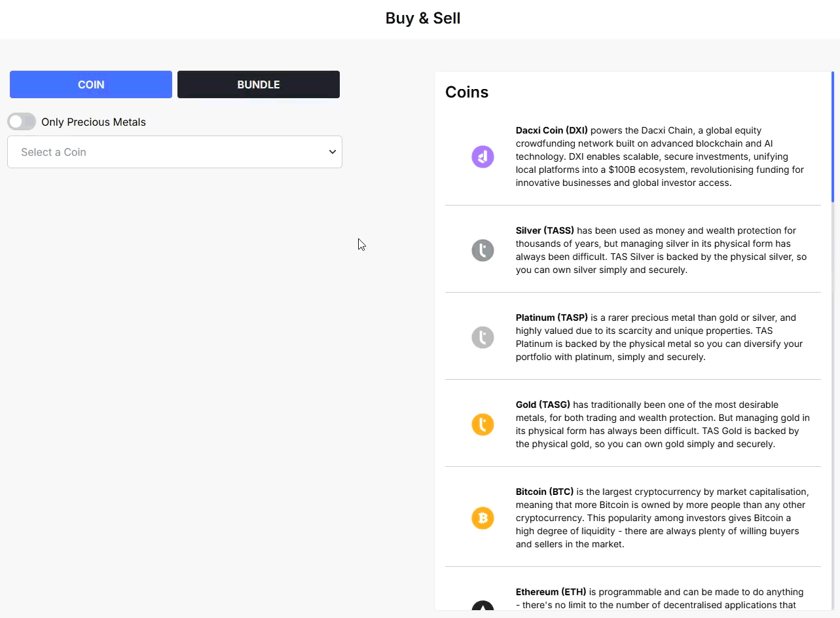The width and height of the screenshot is (840, 618).
Task: Open the Select a Coin dropdown
Action: 175,152
